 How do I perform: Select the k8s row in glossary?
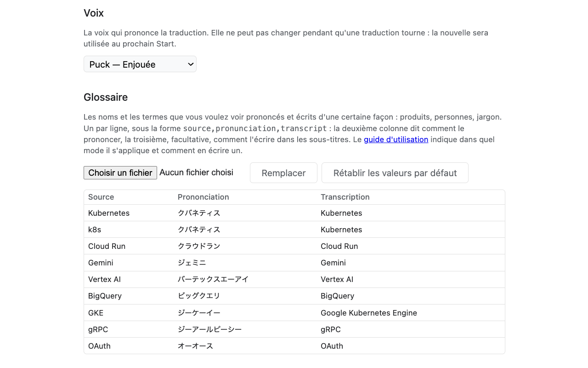[294, 230]
